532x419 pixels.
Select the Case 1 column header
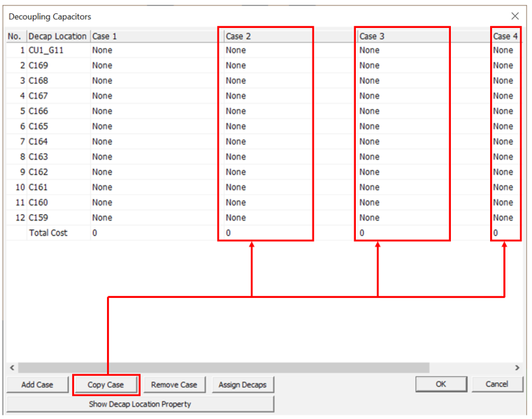(154, 36)
